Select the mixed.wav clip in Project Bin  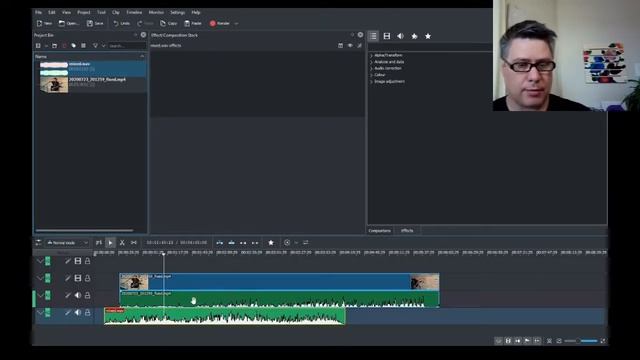click(x=91, y=68)
